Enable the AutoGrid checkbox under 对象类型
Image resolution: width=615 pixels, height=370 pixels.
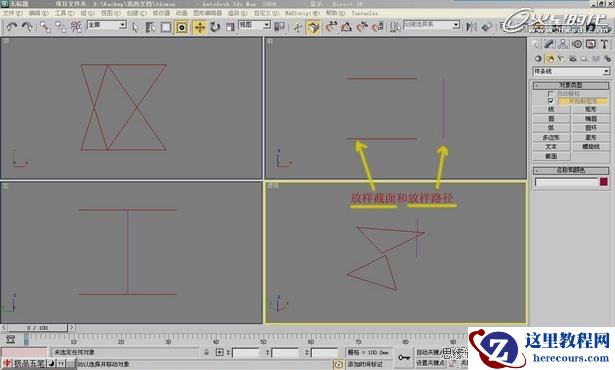(x=551, y=94)
